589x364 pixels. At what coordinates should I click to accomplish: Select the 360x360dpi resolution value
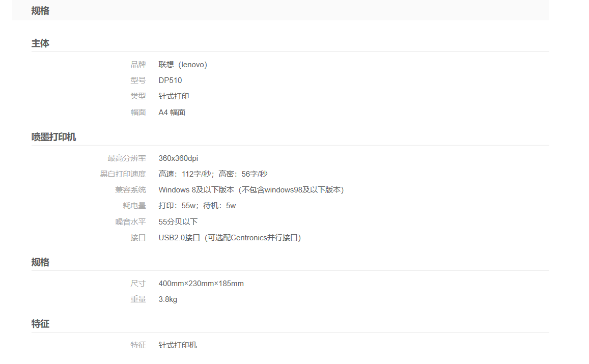click(x=178, y=158)
